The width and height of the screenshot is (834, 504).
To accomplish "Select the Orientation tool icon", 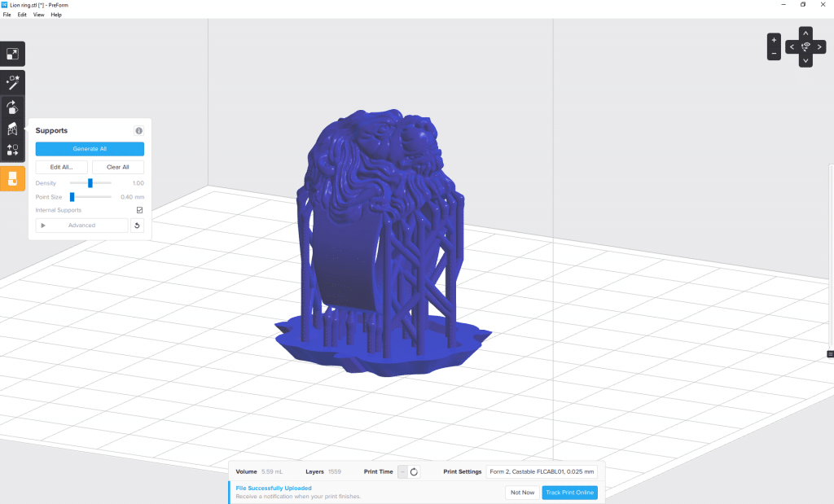I will point(13,107).
